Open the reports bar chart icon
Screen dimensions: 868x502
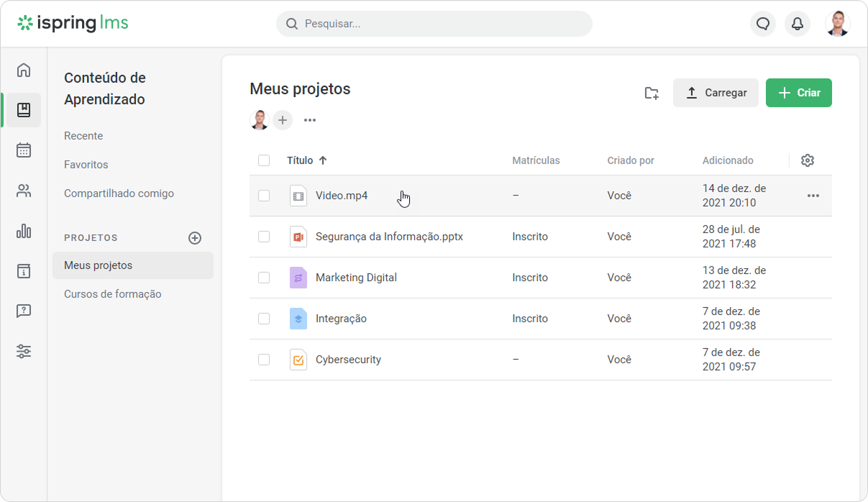24,231
